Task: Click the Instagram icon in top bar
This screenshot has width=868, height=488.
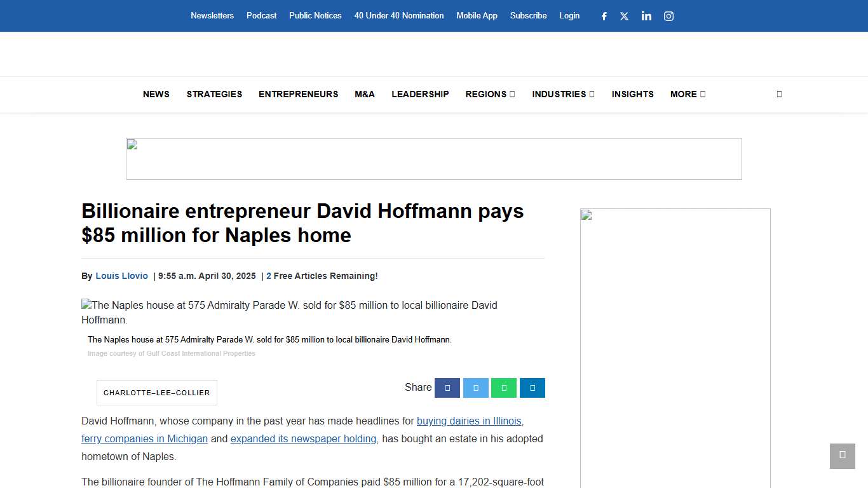Action: coord(668,16)
